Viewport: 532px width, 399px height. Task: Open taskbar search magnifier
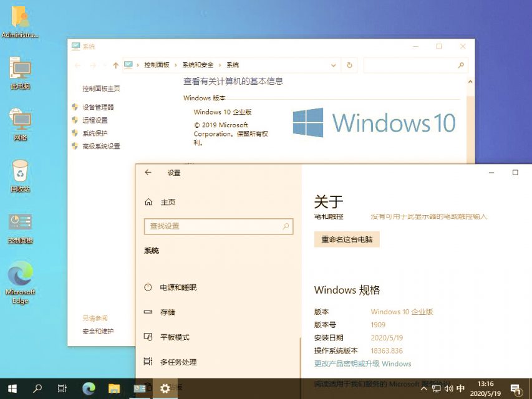(x=37, y=388)
